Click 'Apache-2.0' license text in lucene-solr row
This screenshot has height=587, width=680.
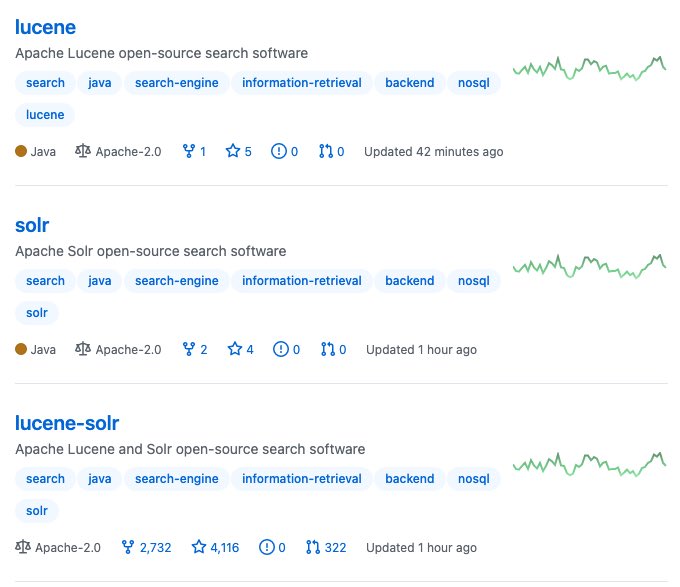tap(68, 548)
